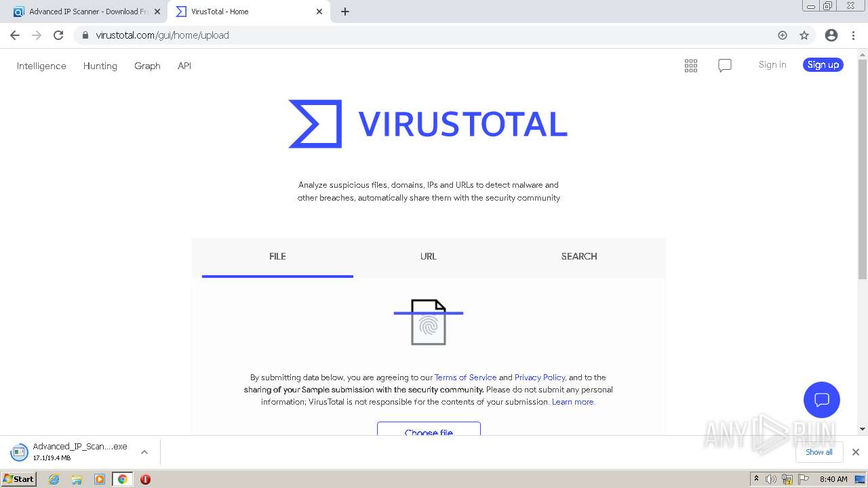Screen dimensions: 868x488
Task: Show hidden system tray icons
Action: point(756,479)
